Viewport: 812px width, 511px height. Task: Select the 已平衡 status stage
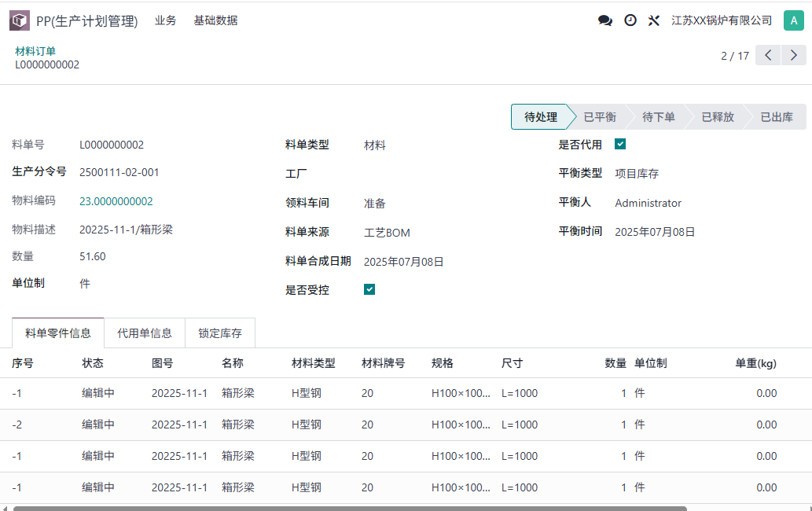tap(600, 117)
